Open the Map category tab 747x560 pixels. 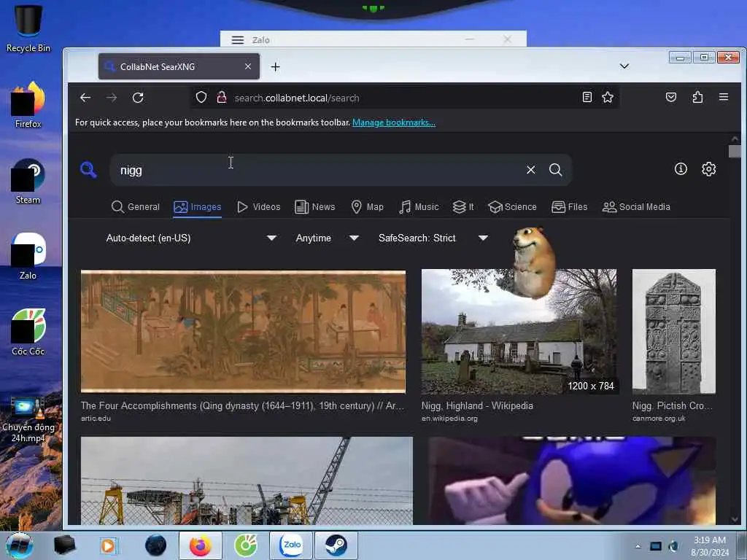pos(368,206)
